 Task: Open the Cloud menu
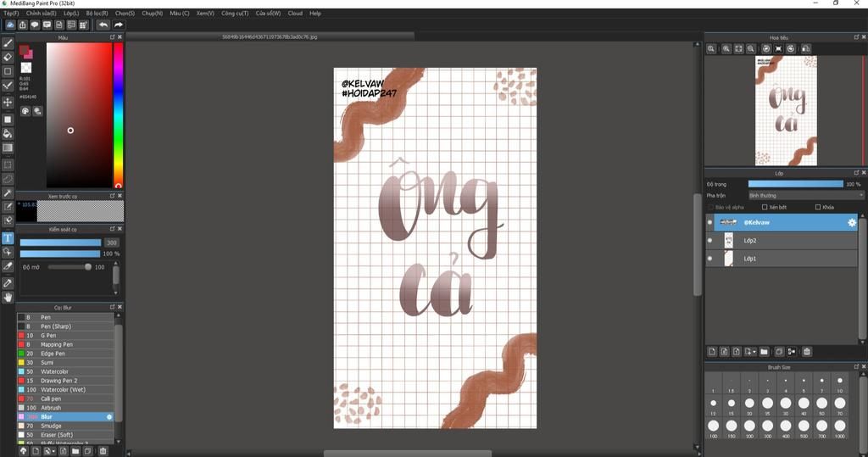(x=295, y=14)
